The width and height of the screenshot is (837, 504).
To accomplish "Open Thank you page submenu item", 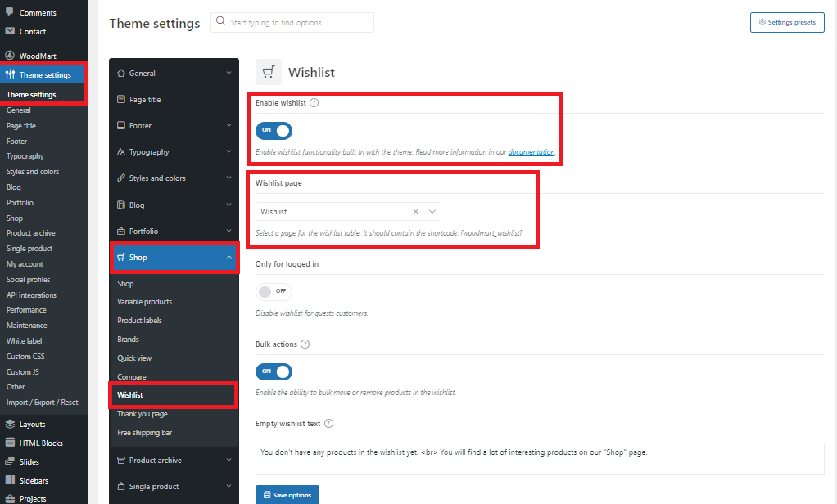I will (142, 414).
